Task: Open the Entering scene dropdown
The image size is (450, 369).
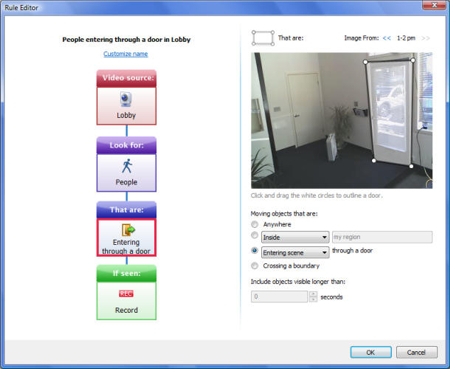Action: point(295,253)
